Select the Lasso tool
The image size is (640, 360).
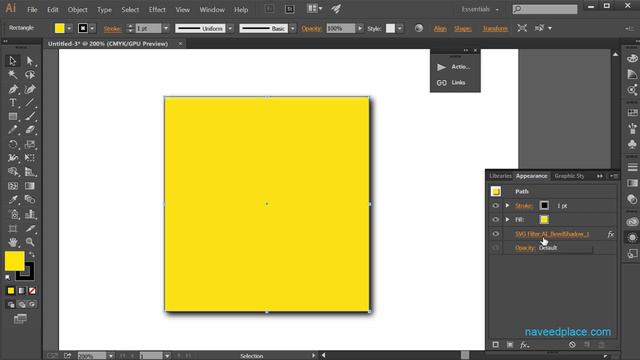tap(29, 75)
